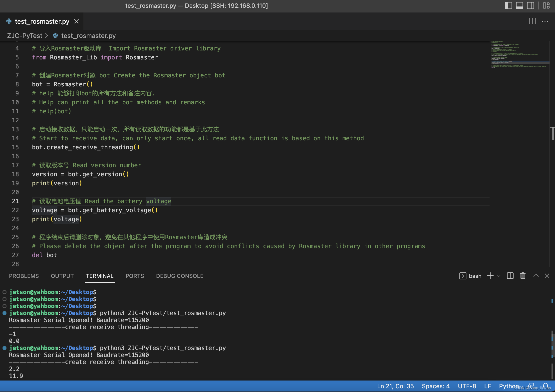Click Ln 21, Col 35 indicator
The width and height of the screenshot is (555, 392).
pos(395,386)
